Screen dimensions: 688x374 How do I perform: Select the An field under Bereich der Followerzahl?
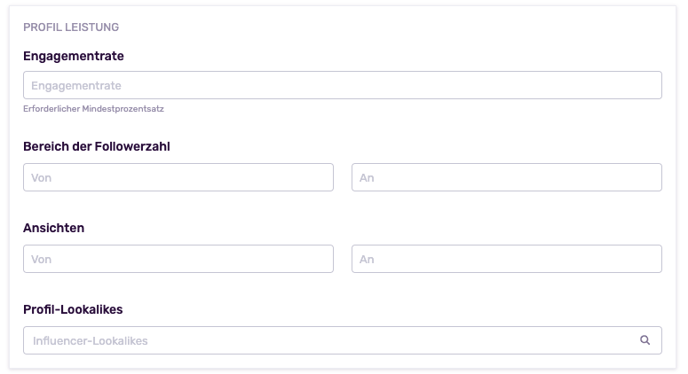(x=506, y=177)
